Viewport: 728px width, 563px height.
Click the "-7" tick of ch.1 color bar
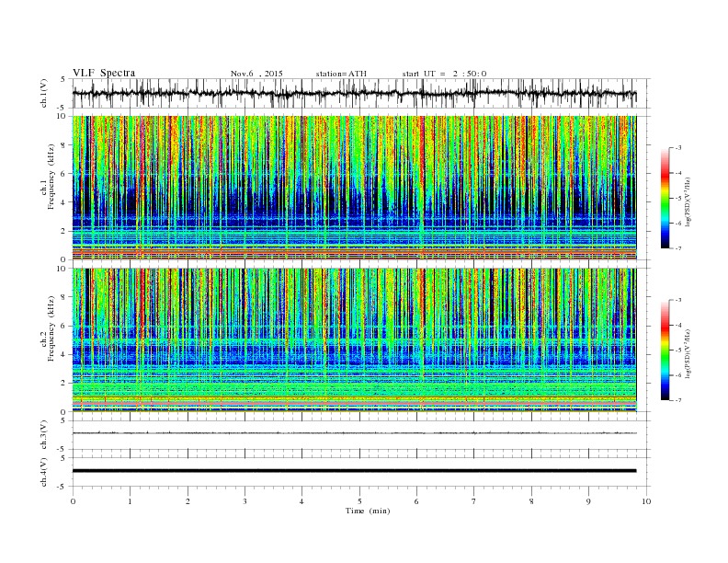click(678, 248)
